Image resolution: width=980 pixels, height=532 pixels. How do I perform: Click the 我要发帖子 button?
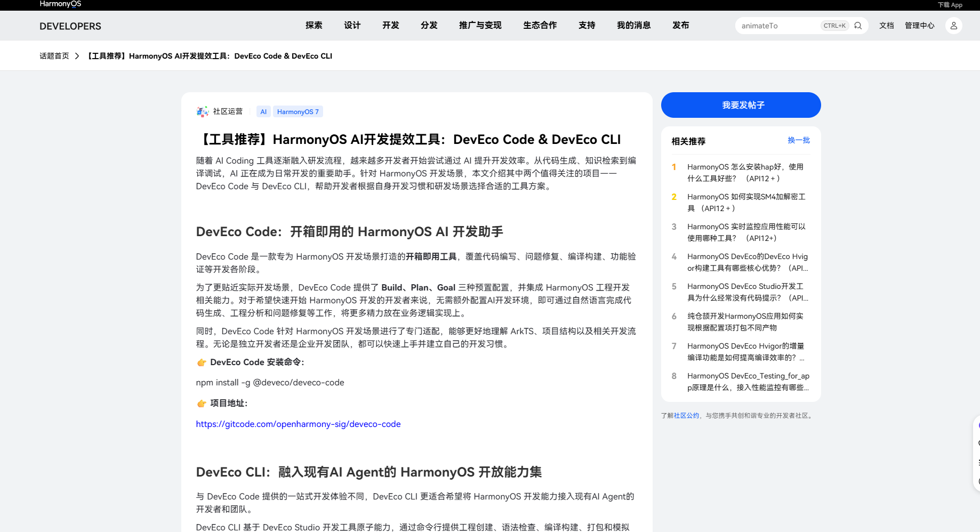click(741, 105)
